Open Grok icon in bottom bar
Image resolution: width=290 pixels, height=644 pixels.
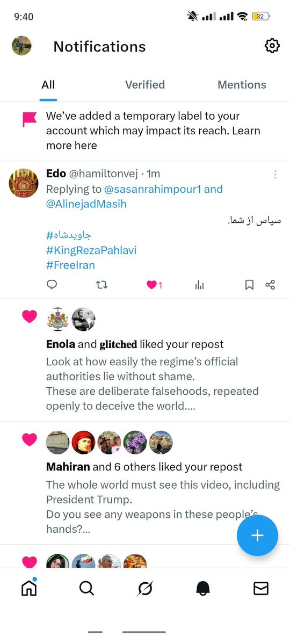tap(145, 589)
